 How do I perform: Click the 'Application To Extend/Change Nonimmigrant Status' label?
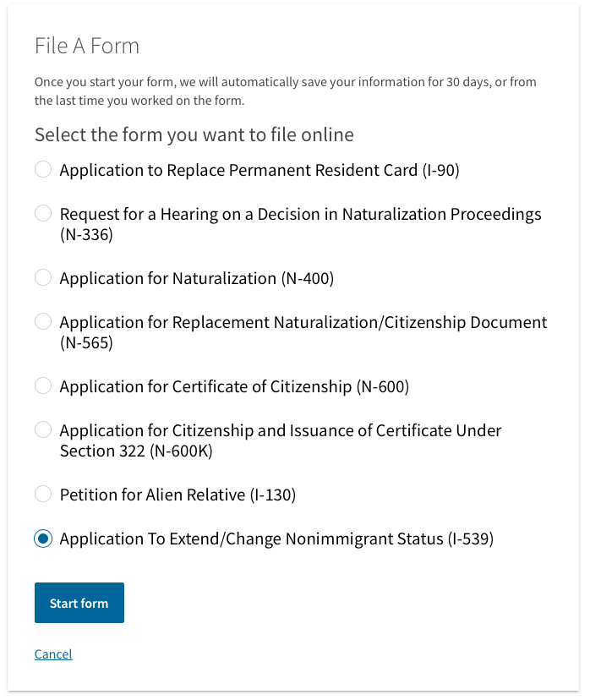(x=276, y=539)
